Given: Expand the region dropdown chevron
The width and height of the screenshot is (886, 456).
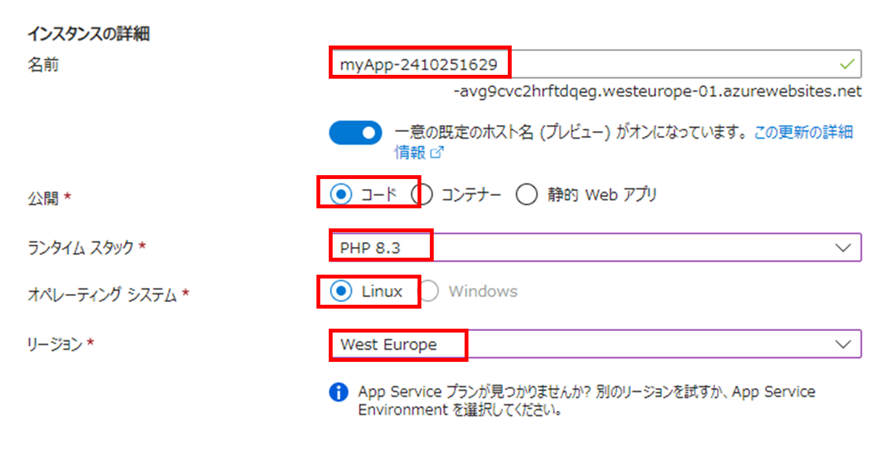Looking at the screenshot, I should click(x=843, y=344).
